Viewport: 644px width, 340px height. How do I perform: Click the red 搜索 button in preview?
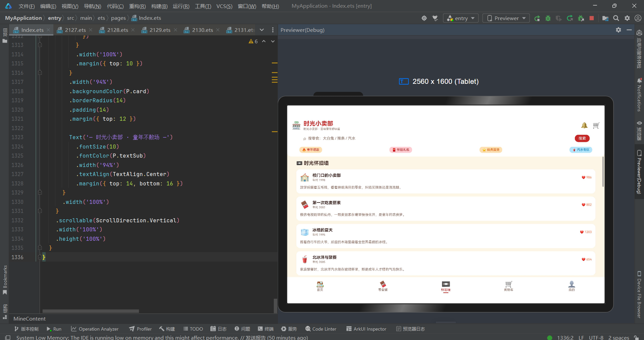click(x=582, y=138)
